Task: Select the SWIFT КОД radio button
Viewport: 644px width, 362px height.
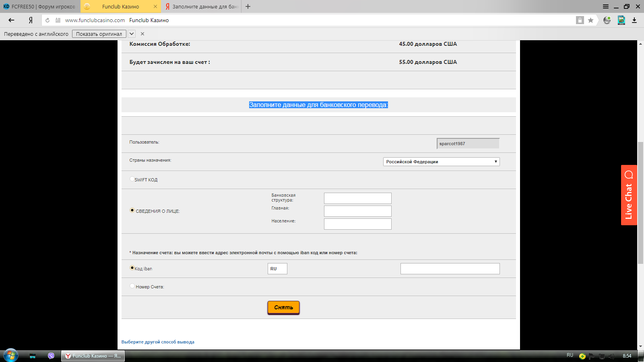Action: click(132, 179)
